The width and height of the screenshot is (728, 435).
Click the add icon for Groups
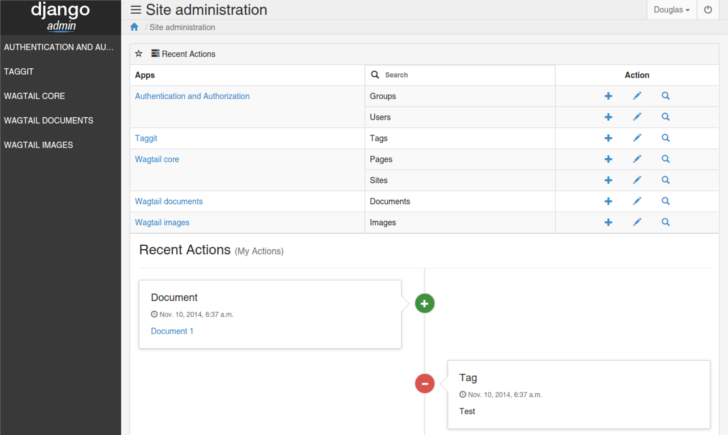point(608,96)
